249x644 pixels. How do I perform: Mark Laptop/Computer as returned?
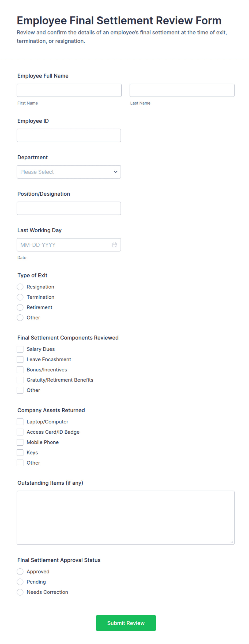(20, 422)
